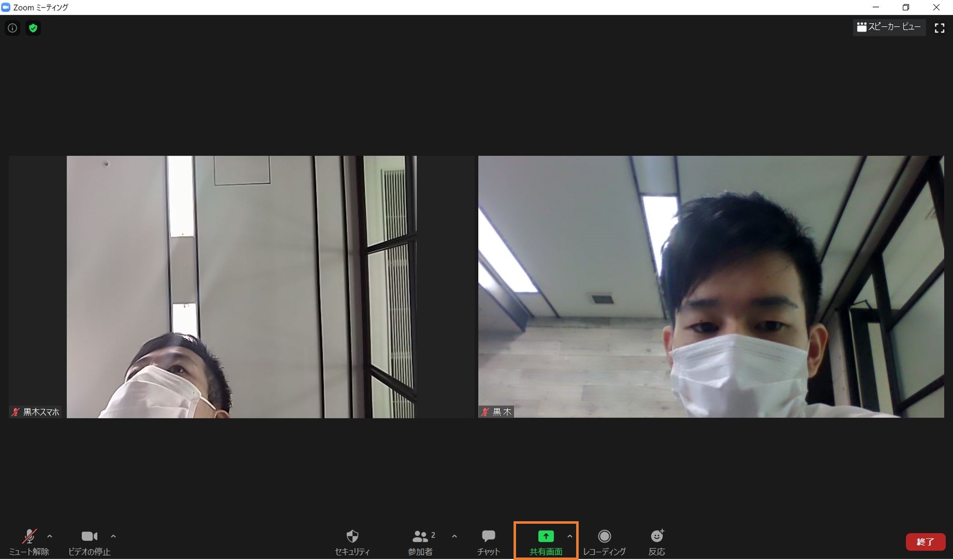Screen dimensions: 953x560
Task: Show the 参加者 participants panel
Action: pyautogui.click(x=421, y=542)
